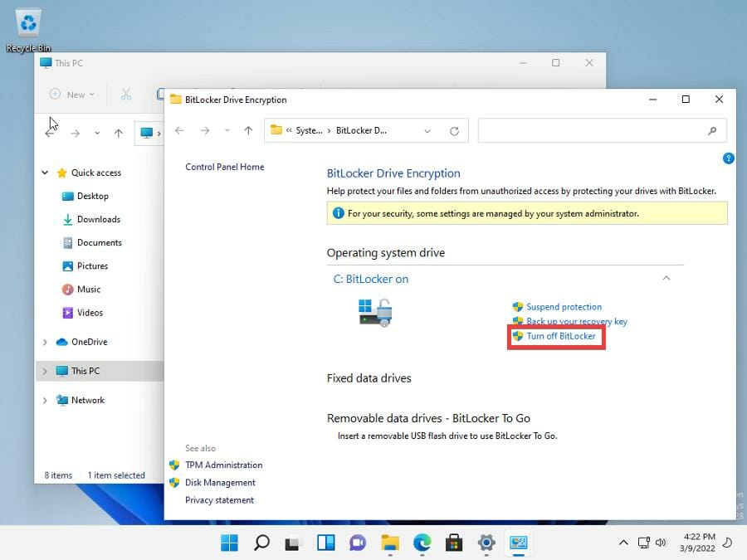Image resolution: width=747 pixels, height=560 pixels.
Task: Navigate up one folder level
Action: click(247, 129)
